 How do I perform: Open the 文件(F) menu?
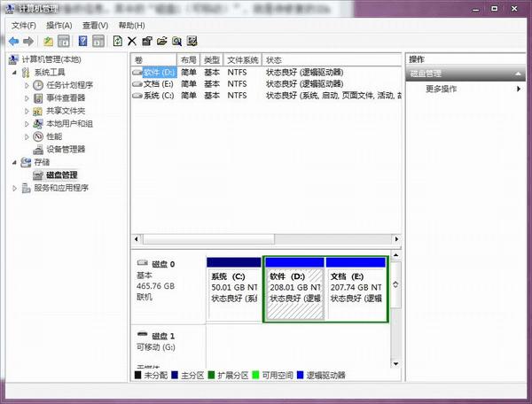point(23,26)
